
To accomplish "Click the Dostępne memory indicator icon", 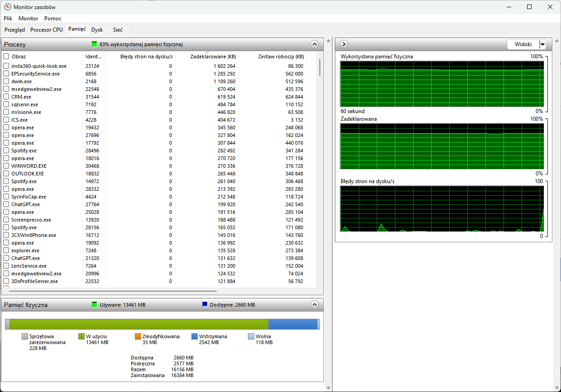I will [x=205, y=305].
